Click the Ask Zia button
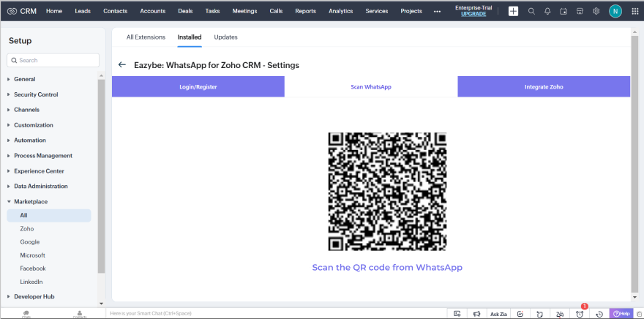644x319 pixels. [x=498, y=314]
